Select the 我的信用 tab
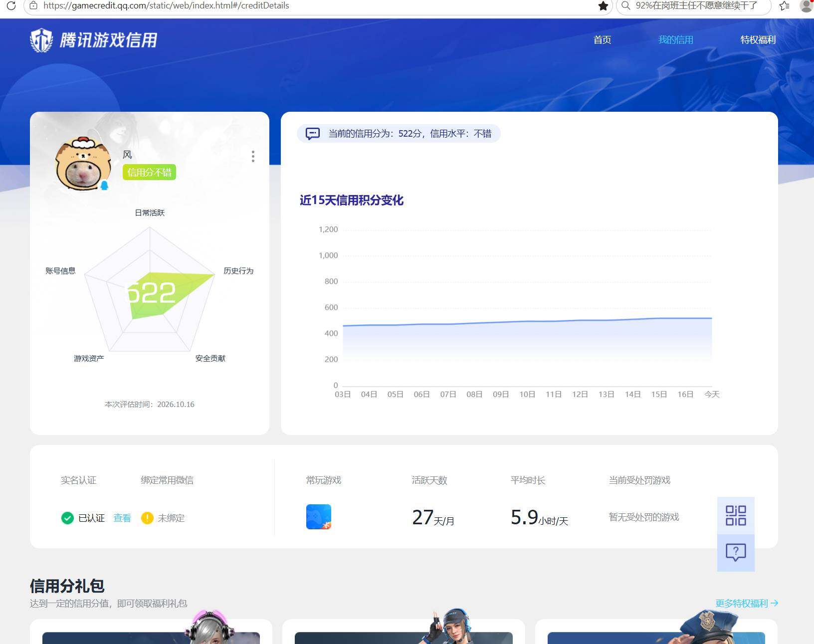The width and height of the screenshot is (814, 644). [x=676, y=40]
